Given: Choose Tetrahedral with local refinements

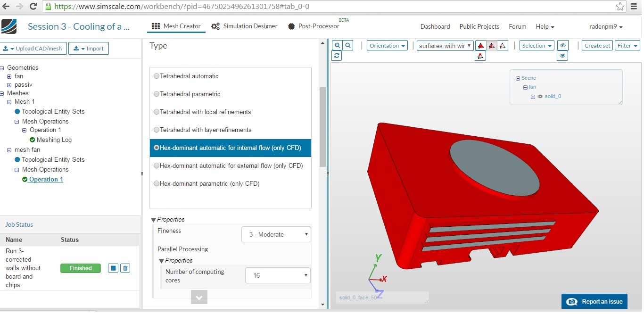Looking at the screenshot, I should coord(157,112).
